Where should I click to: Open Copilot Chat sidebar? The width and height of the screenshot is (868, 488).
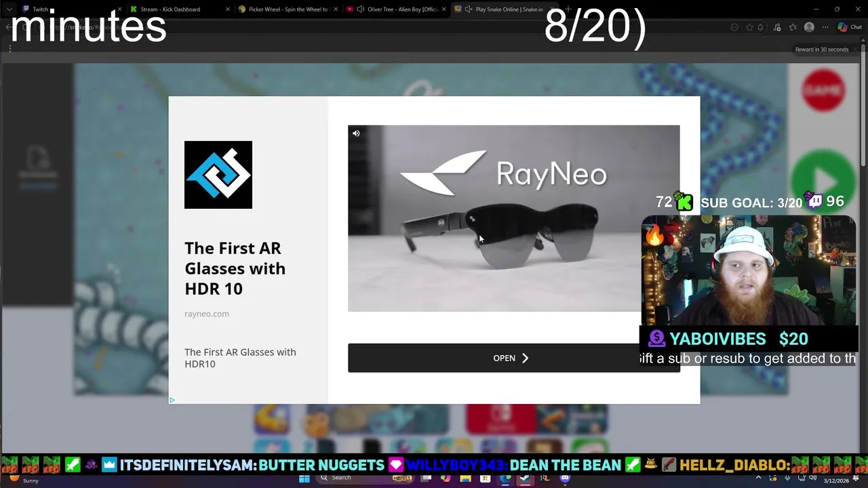pos(849,27)
